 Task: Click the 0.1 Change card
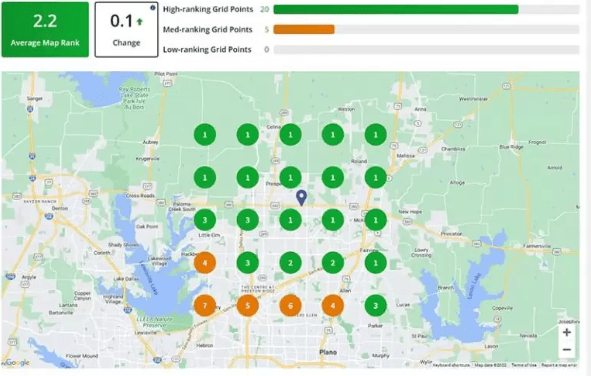126,30
